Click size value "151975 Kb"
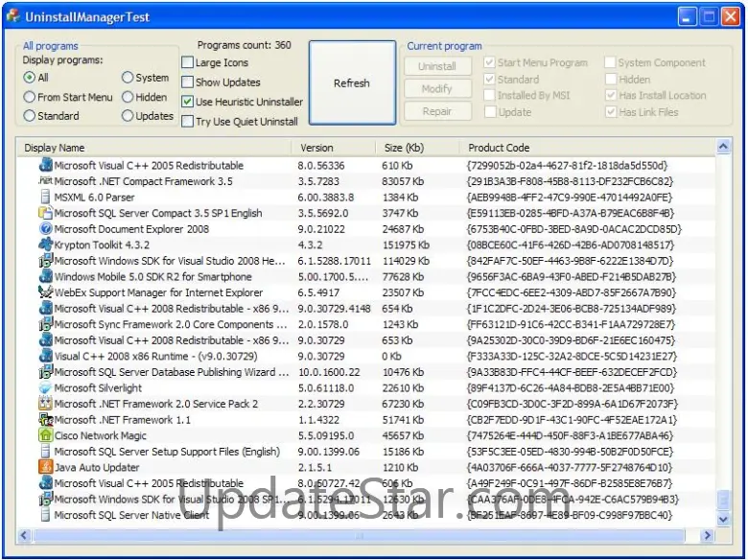 (406, 245)
